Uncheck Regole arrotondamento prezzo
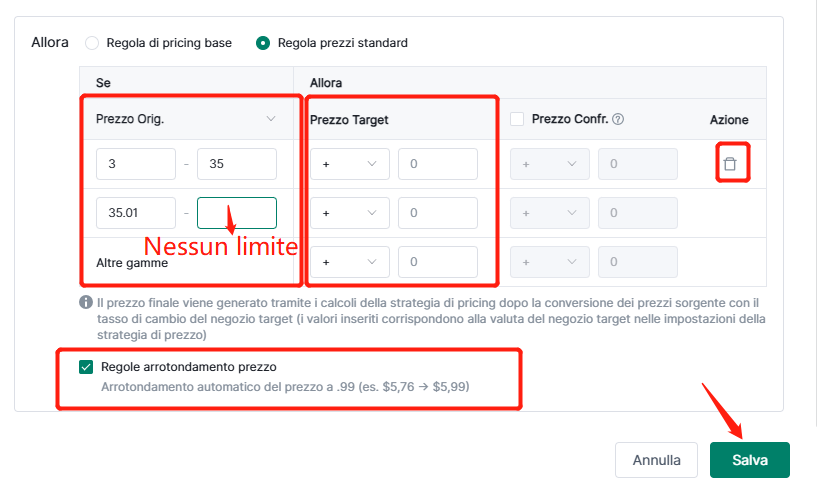 pyautogui.click(x=86, y=367)
